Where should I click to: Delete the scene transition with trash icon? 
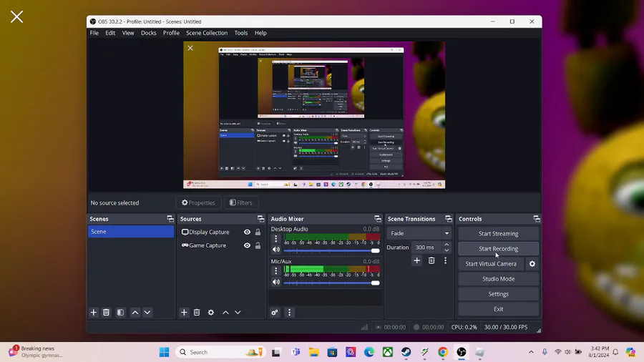(x=431, y=260)
